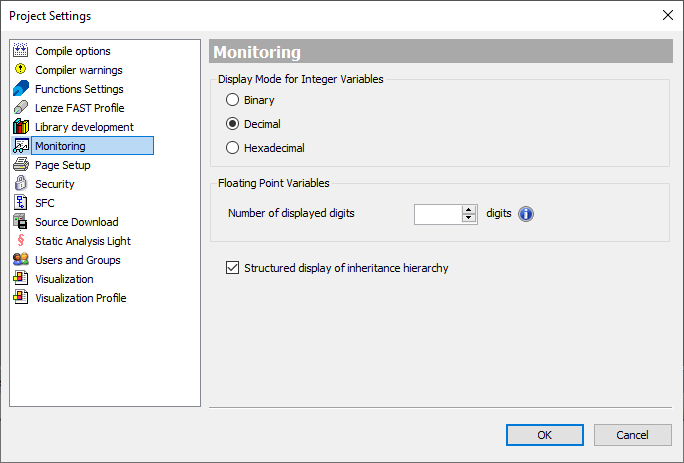Open the Static Analysis Light category
Screen dimensions: 684x463
(x=83, y=241)
